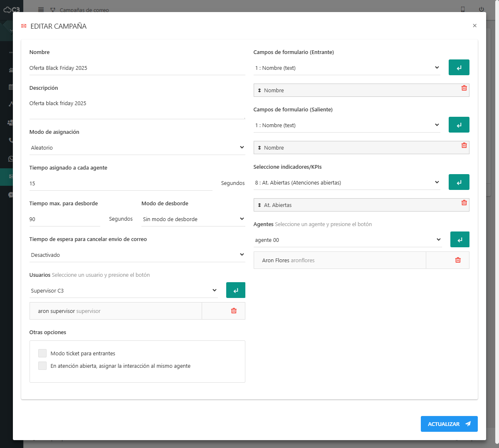Screen dimensions: 499x448
Task: Add selected agent with green enter button
Action: coord(459,239)
